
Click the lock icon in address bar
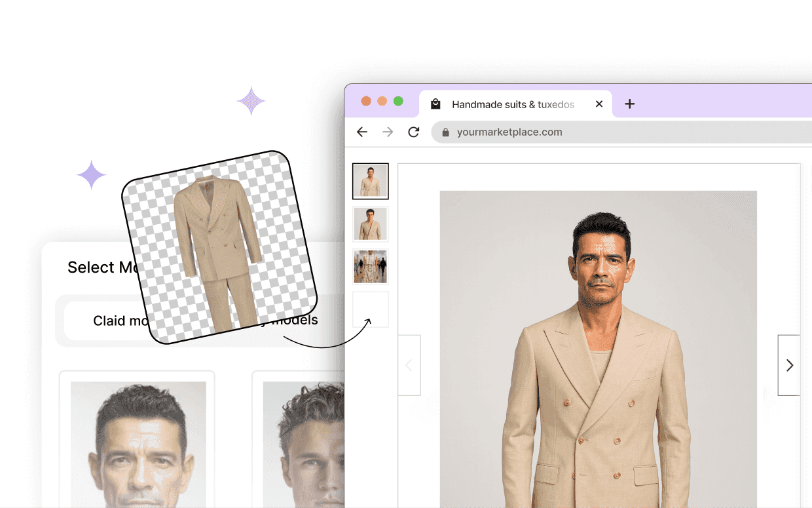point(446,132)
